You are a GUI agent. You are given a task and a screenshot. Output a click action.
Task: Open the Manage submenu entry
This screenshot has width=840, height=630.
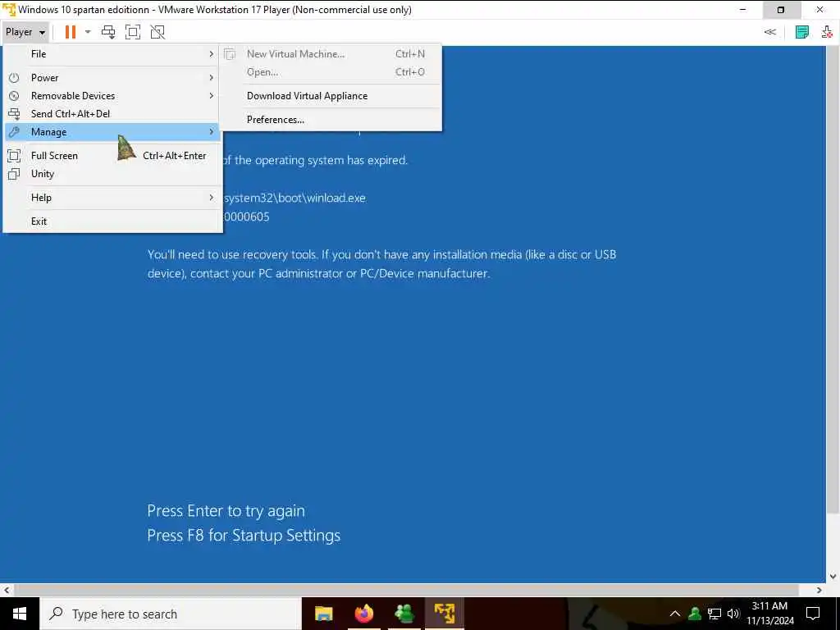(112, 132)
